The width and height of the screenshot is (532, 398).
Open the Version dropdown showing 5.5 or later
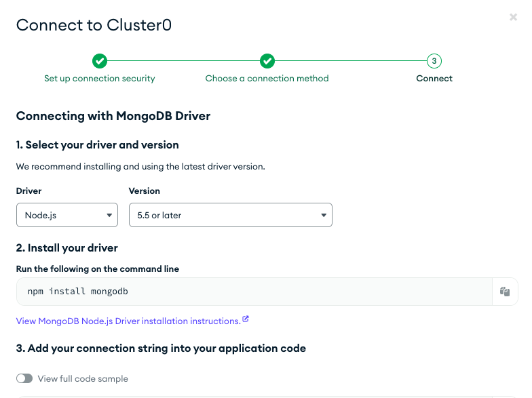(231, 215)
